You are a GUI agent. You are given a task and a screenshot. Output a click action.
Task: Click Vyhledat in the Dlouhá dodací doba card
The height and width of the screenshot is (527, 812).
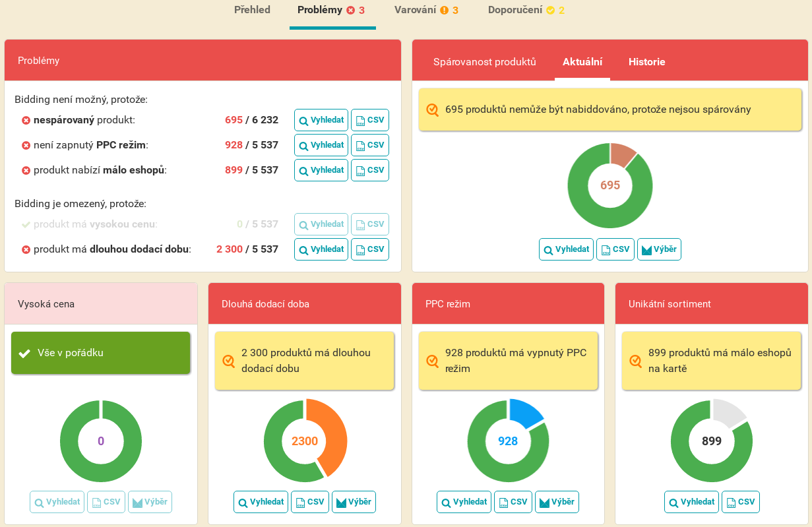click(x=261, y=502)
